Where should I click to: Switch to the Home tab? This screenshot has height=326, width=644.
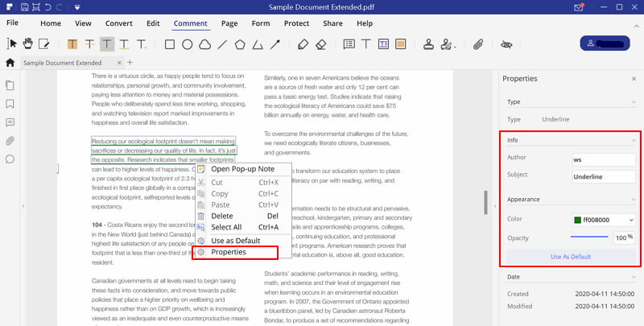(x=51, y=23)
